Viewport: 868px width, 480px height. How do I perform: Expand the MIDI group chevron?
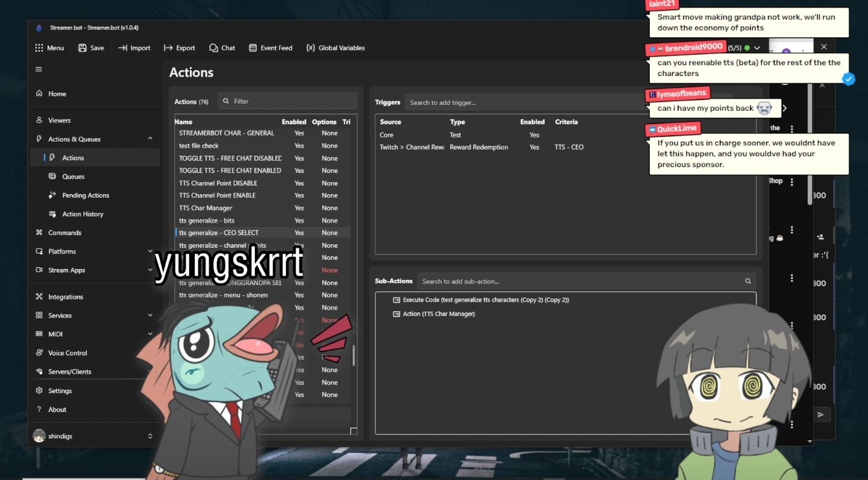point(150,334)
